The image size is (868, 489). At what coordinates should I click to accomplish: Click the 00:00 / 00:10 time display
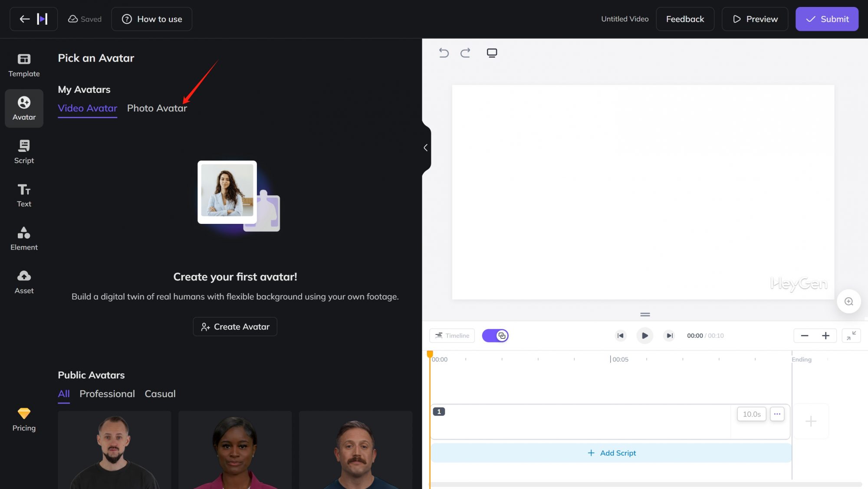tap(705, 335)
